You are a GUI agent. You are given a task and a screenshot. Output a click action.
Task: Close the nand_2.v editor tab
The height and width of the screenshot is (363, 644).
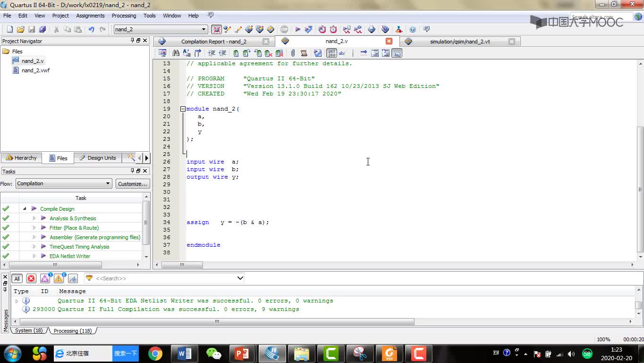pyautogui.click(x=389, y=41)
